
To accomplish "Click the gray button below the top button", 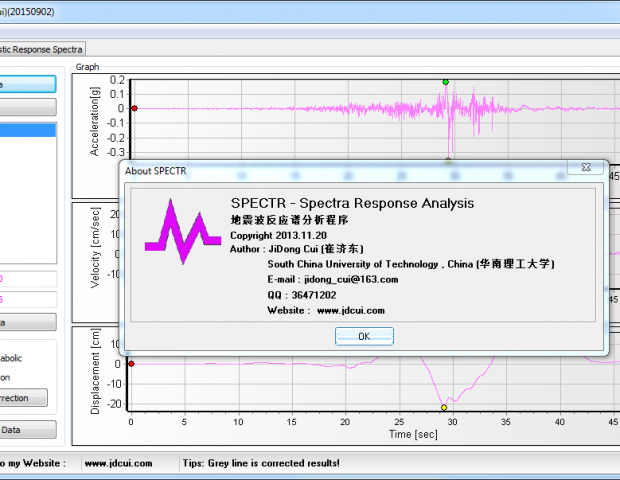I will tap(28, 107).
